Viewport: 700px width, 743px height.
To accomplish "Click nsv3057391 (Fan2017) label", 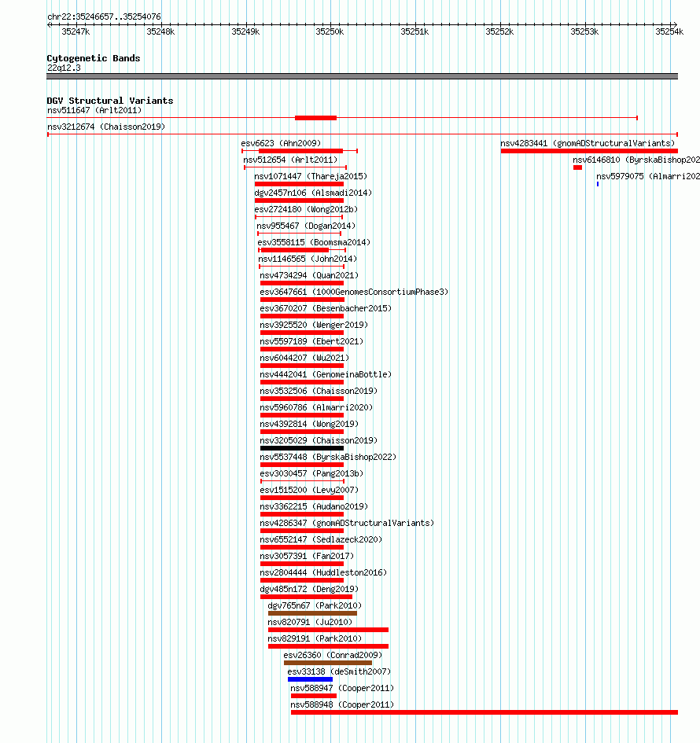I will (x=307, y=556).
